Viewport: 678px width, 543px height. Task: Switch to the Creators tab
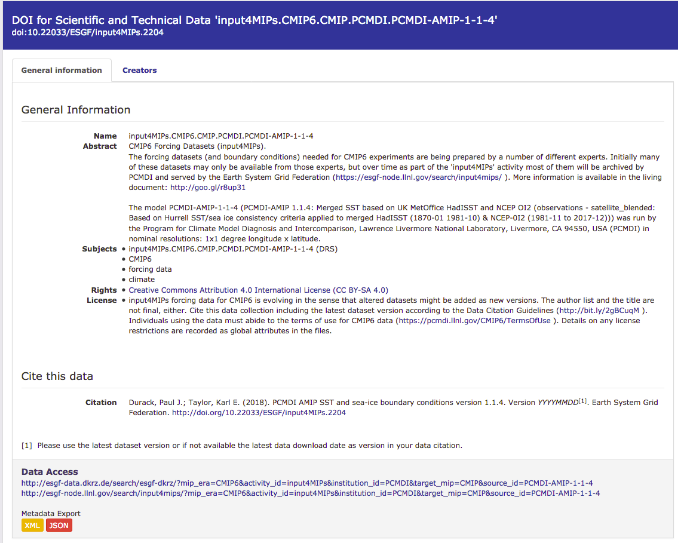point(139,70)
